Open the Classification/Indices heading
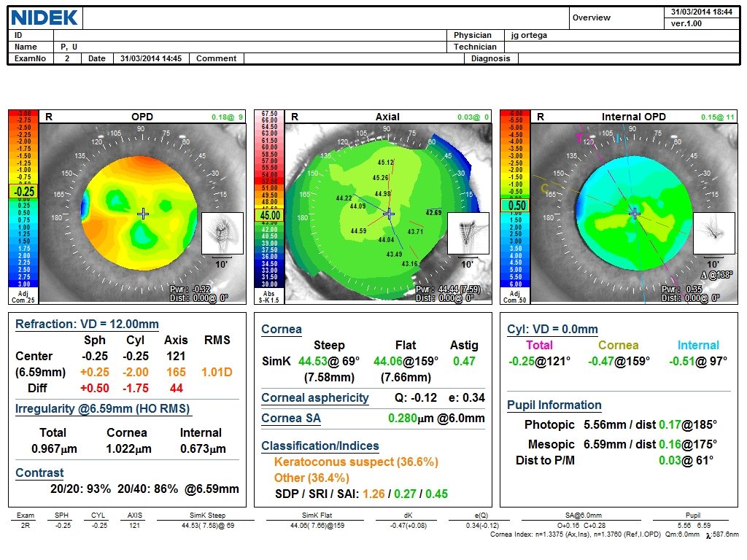The height and width of the screenshot is (560, 747). (320, 446)
